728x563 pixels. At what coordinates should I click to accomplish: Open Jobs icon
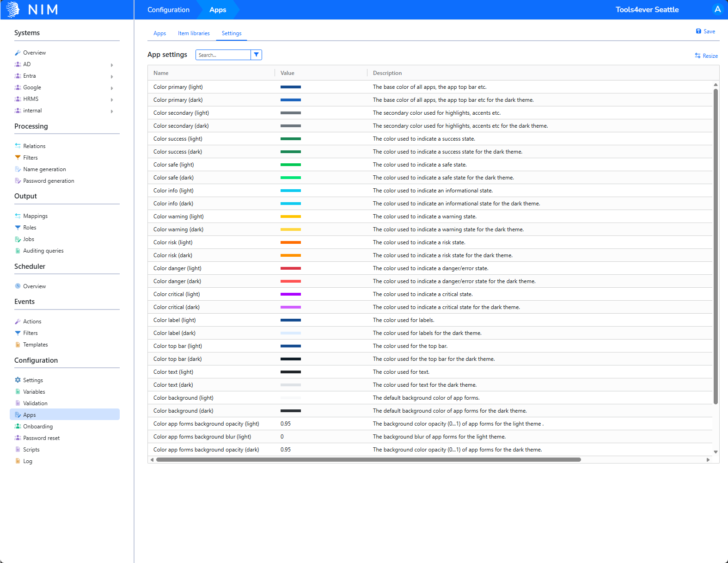pos(18,239)
